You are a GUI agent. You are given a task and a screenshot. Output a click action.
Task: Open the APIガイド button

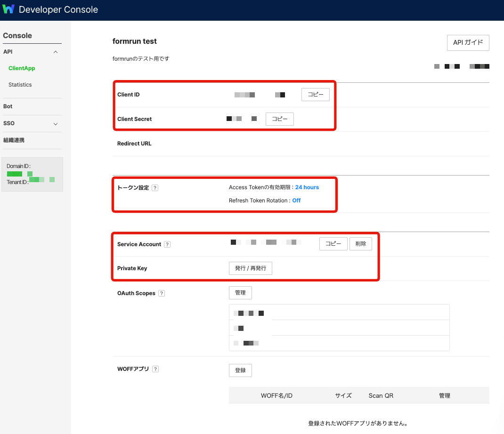click(468, 42)
